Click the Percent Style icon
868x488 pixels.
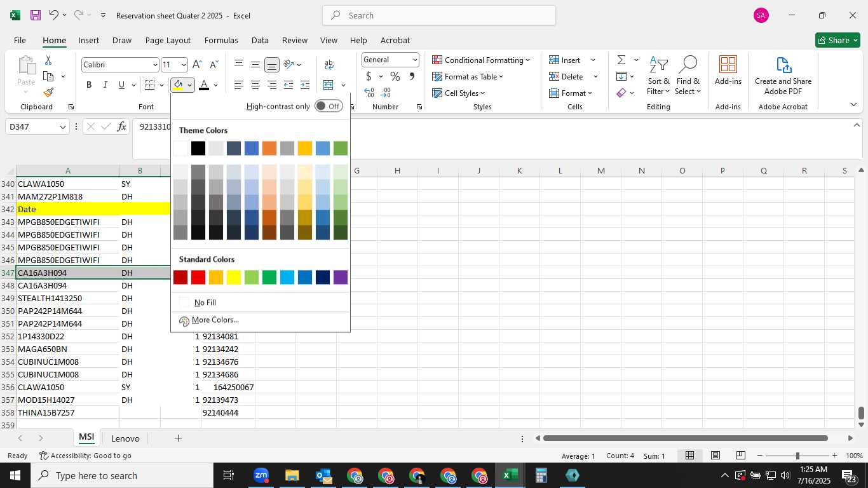pos(395,77)
